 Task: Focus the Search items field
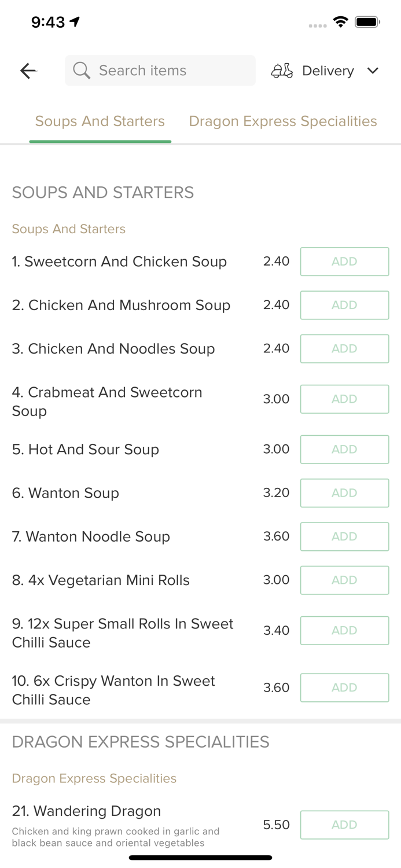(x=168, y=71)
